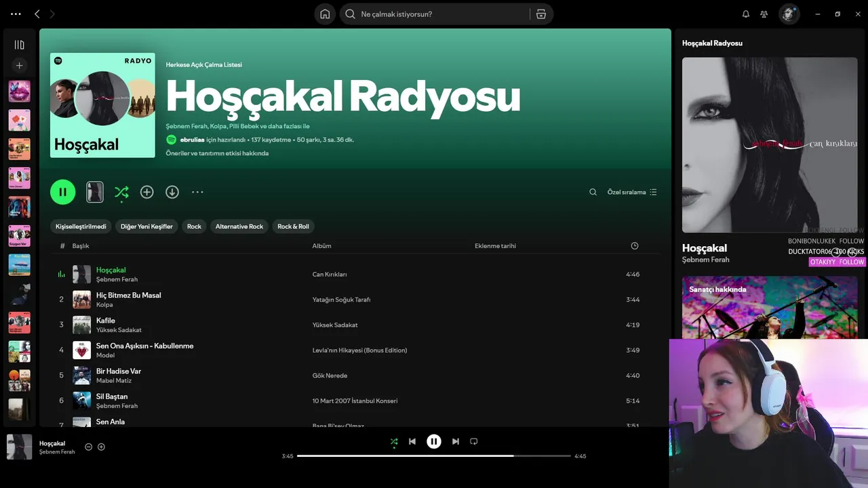Open 'Öneriler ve tanıtımın etkisi hakkında' link
The height and width of the screenshot is (488, 868).
(x=217, y=153)
